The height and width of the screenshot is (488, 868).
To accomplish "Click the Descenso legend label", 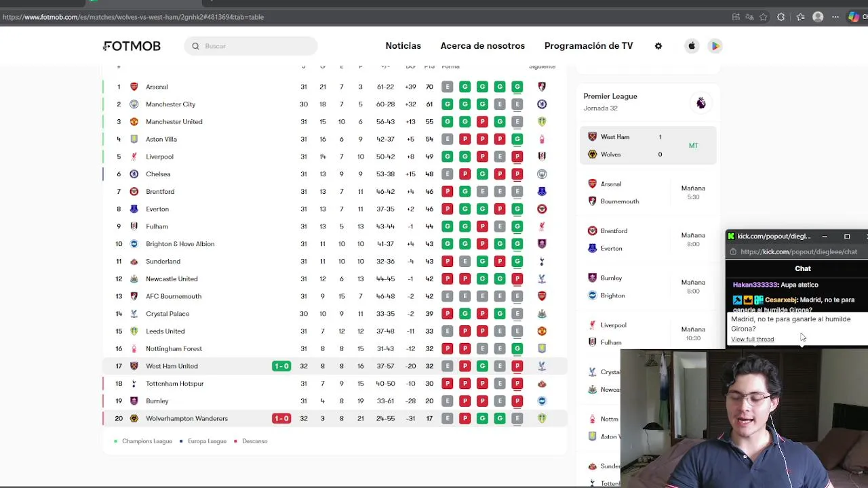I will point(254,441).
